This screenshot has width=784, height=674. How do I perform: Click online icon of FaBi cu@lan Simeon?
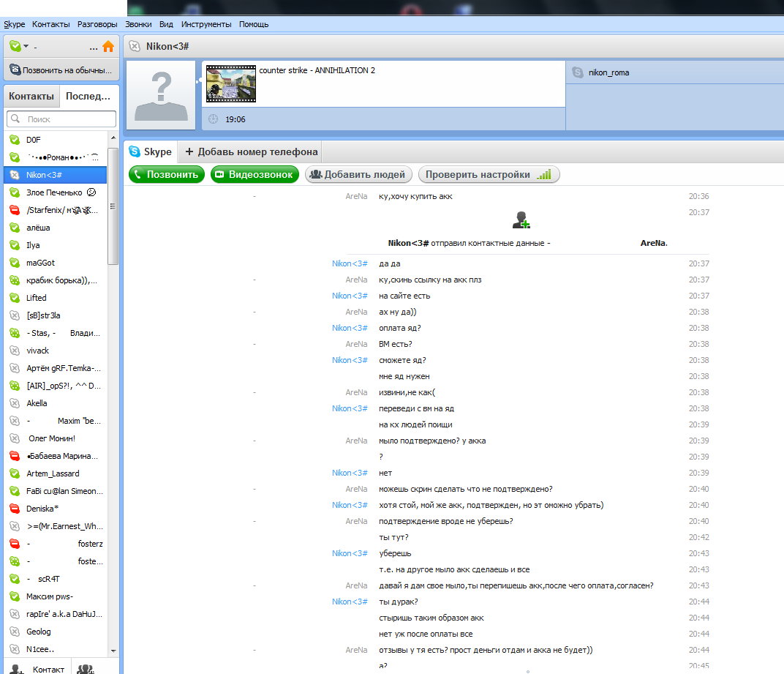tap(15, 491)
